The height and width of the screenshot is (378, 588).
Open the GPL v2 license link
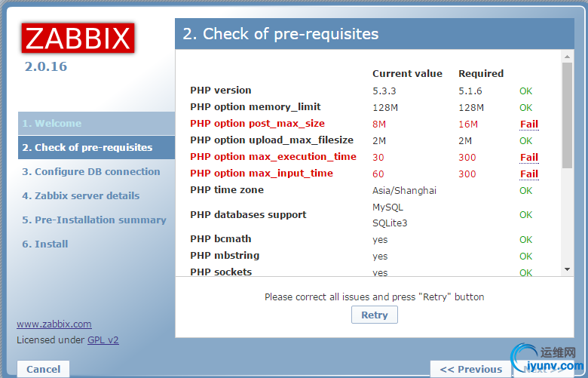103,340
